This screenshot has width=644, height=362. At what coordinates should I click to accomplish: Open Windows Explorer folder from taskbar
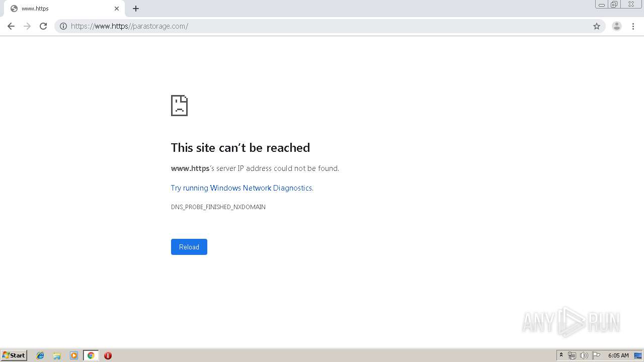[x=57, y=355]
